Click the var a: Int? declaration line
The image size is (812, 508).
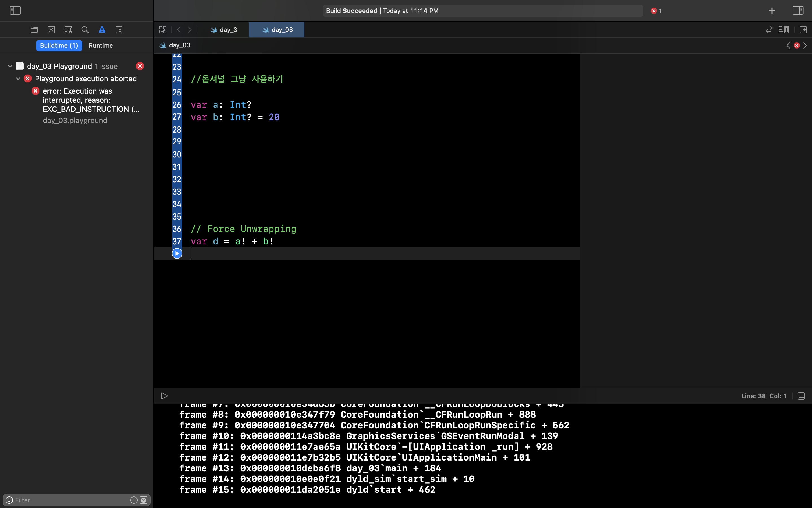(x=221, y=105)
